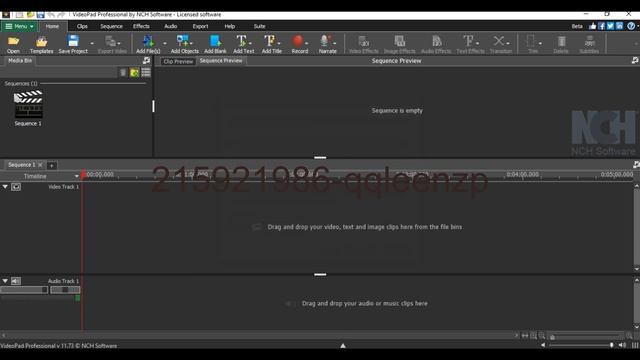Select the Media Bin tab
The height and width of the screenshot is (360, 640).
(20, 60)
